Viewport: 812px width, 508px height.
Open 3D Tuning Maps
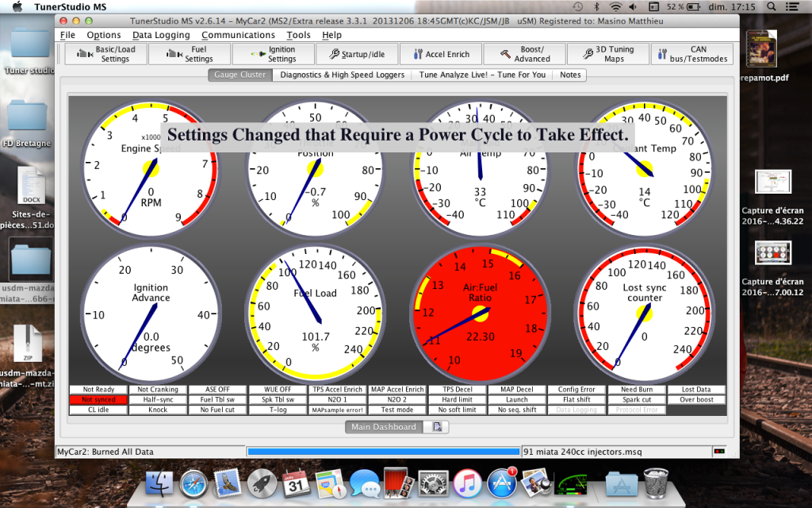click(608, 54)
